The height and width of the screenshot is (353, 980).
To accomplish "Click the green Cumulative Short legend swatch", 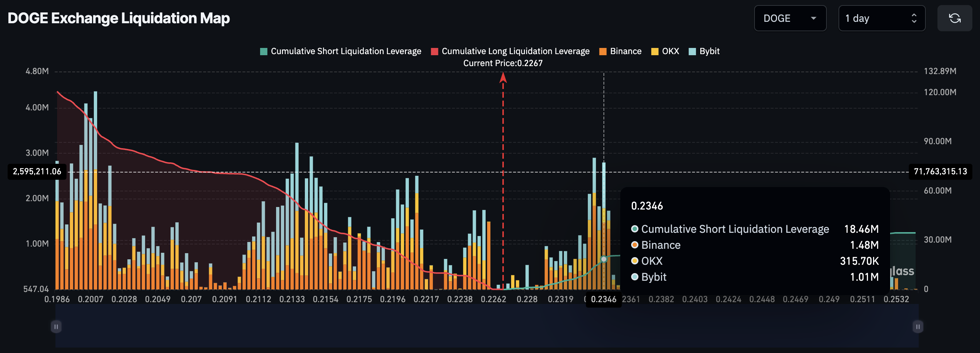I will pyautogui.click(x=264, y=52).
